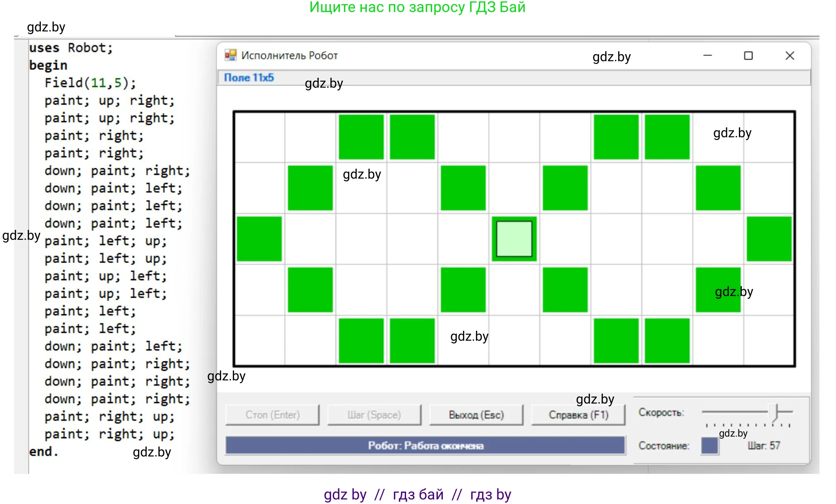Click the Выход (Esc) button

point(476,415)
